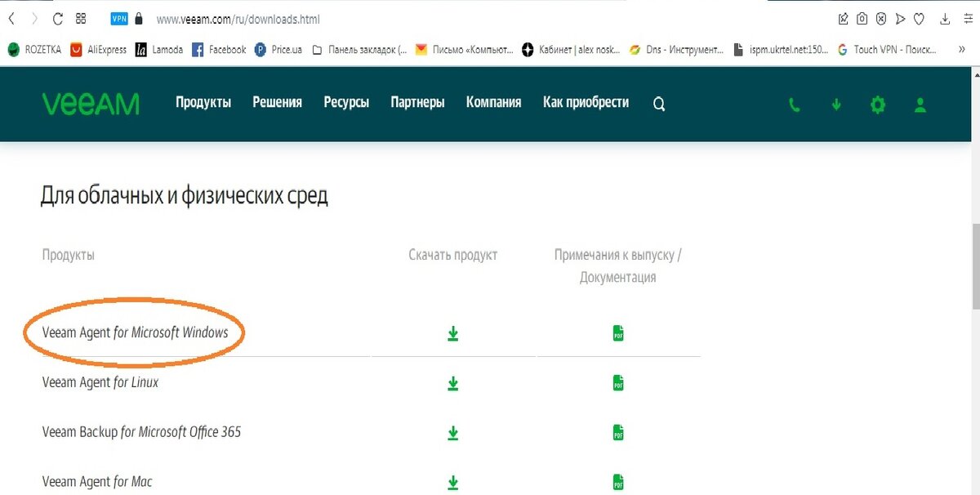The width and height of the screenshot is (980, 495).
Task: Open the Кабинет | alex nosk... bookmark
Action: coord(572,50)
